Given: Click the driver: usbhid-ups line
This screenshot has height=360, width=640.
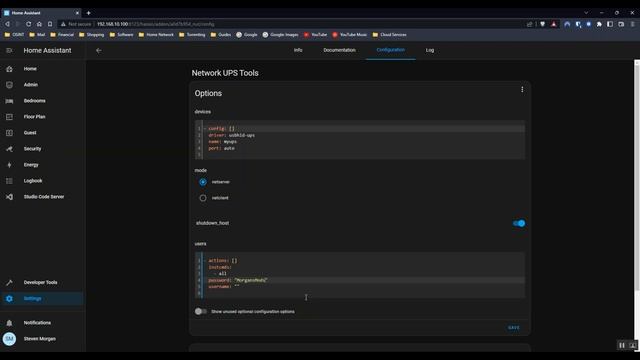Looking at the screenshot, I should tap(231, 135).
